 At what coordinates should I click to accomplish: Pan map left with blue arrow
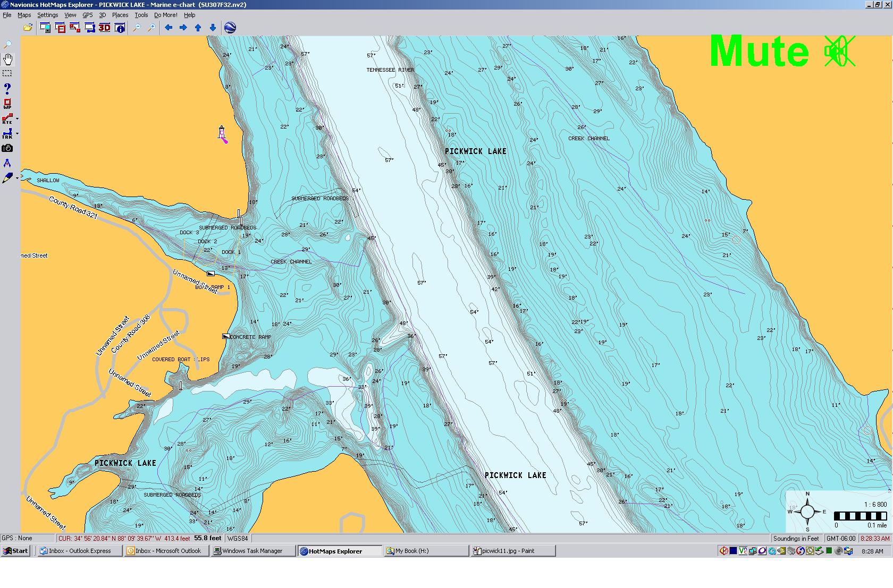click(169, 28)
